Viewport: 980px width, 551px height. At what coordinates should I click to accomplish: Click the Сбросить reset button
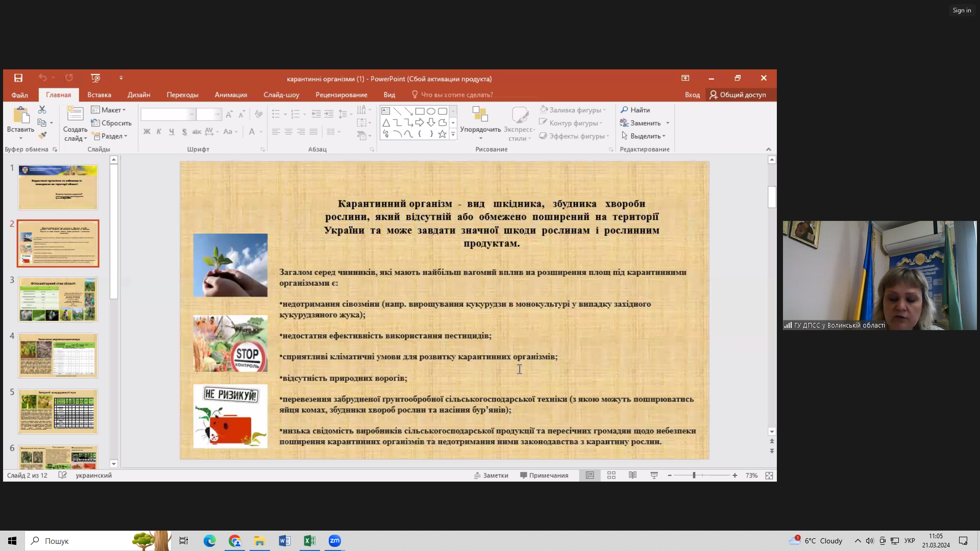(111, 123)
